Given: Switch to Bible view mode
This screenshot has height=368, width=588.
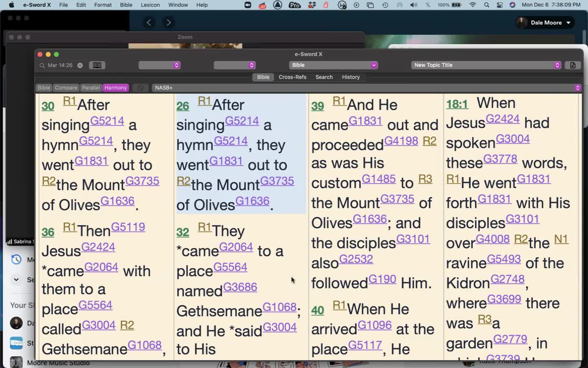Looking at the screenshot, I should point(44,88).
